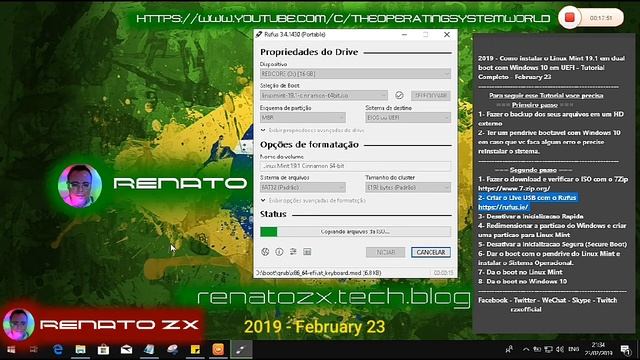This screenshot has height=360, width=640.
Task: Click the SELECIONAR button
Action: (431, 96)
